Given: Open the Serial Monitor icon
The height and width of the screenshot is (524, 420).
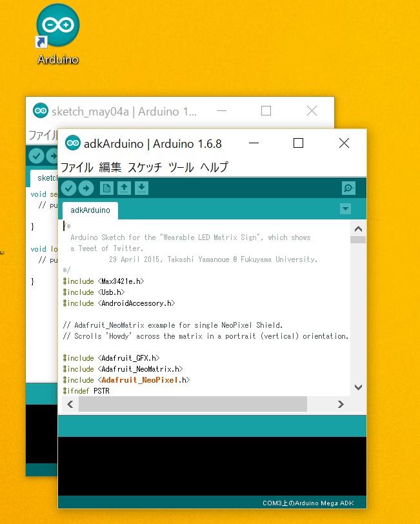Looking at the screenshot, I should 348,188.
